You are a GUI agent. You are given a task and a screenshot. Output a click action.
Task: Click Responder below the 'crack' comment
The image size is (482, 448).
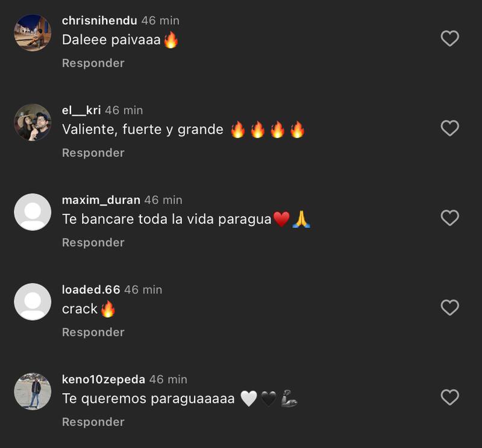click(x=93, y=332)
